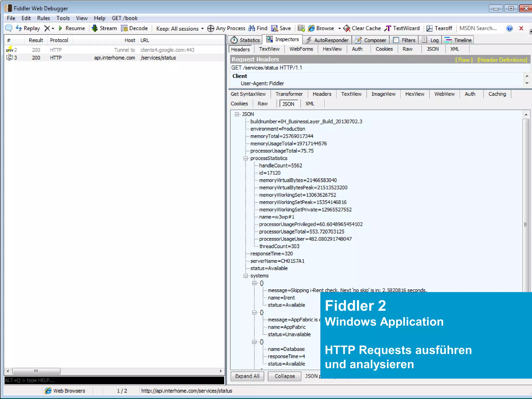Open the Log tab
The width and height of the screenshot is (532, 399).
click(x=430, y=40)
